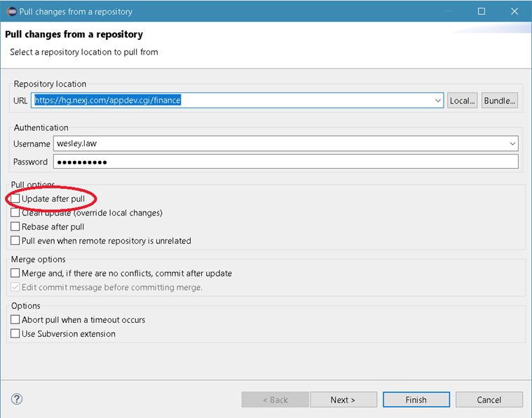Check Merge and commit after update option
The image size is (532, 418).
pyautogui.click(x=15, y=274)
